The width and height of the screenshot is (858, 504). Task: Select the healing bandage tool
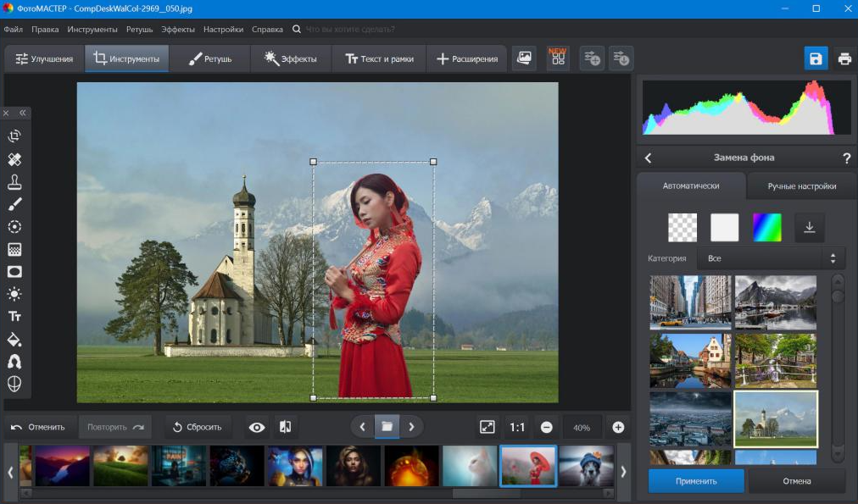(14, 159)
